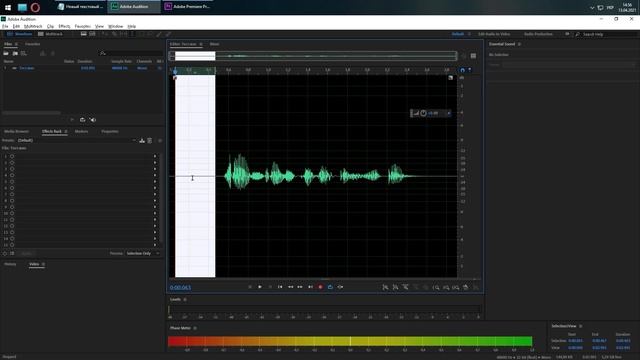Switch to Effects Rack tab
The width and height of the screenshot is (640, 360).
(52, 131)
